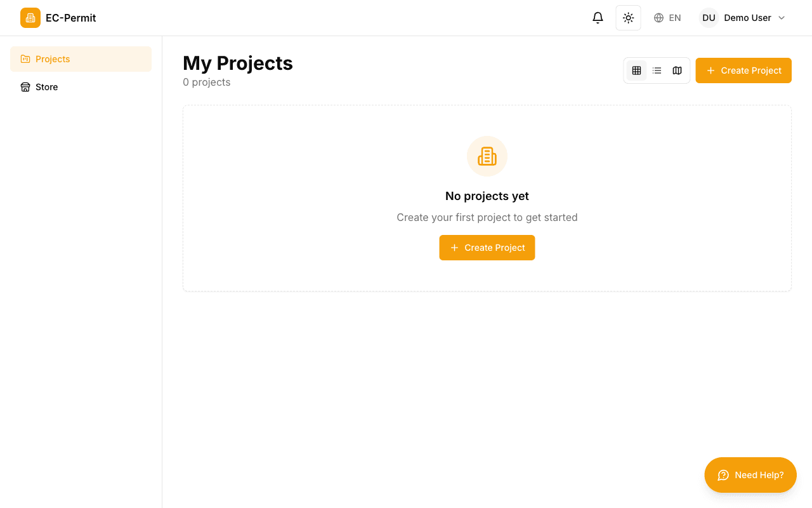Image resolution: width=812 pixels, height=508 pixels.
Task: Click the Need Help button
Action: click(x=750, y=474)
